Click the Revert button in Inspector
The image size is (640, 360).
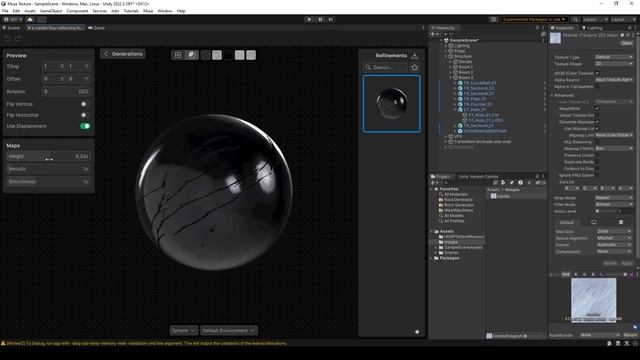[610, 263]
